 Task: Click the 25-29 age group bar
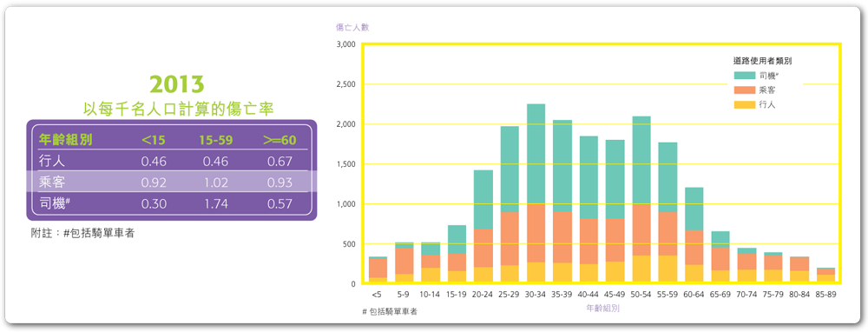click(x=510, y=204)
